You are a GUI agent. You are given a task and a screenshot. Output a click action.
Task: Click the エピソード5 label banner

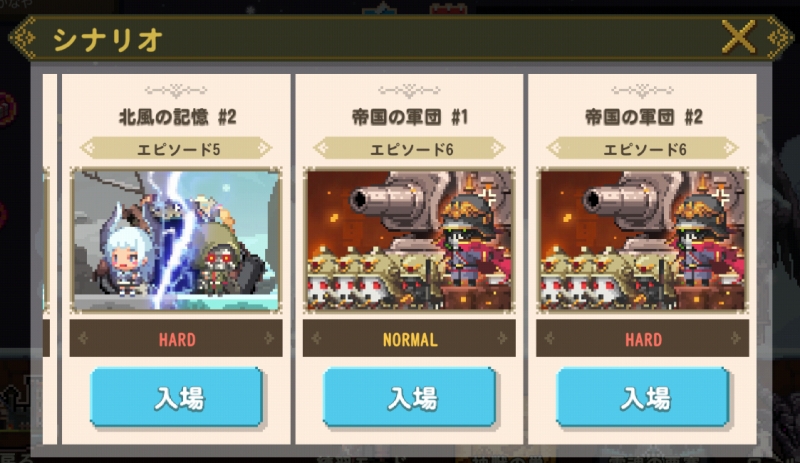176,149
